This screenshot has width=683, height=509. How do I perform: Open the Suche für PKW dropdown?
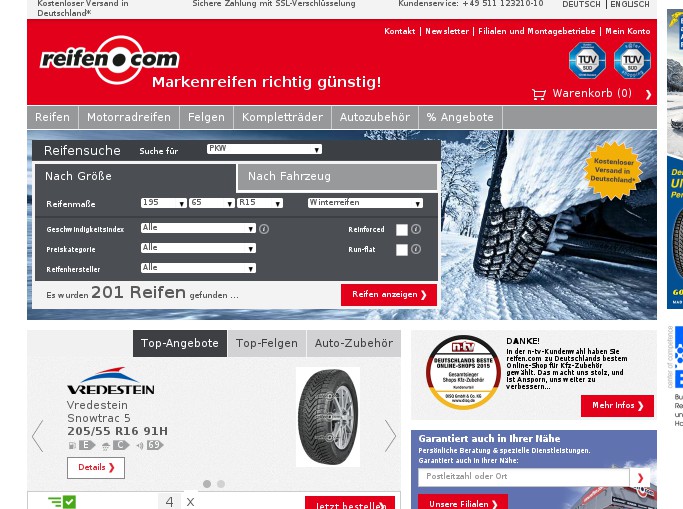pos(264,149)
